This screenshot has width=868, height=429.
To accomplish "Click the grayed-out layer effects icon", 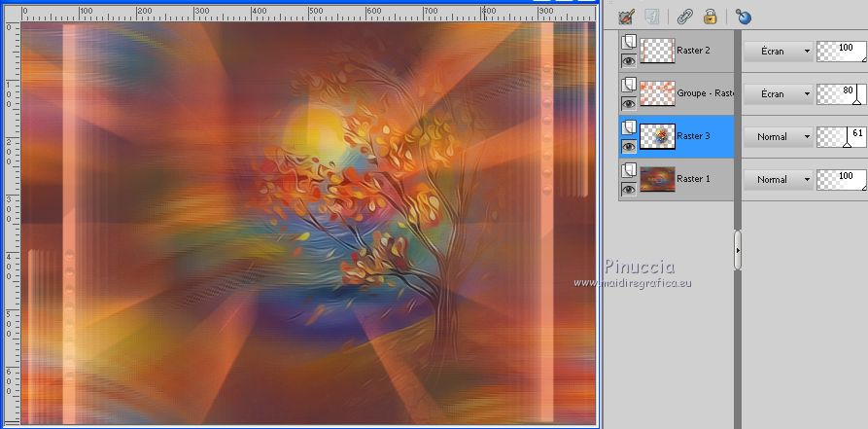I will [652, 17].
